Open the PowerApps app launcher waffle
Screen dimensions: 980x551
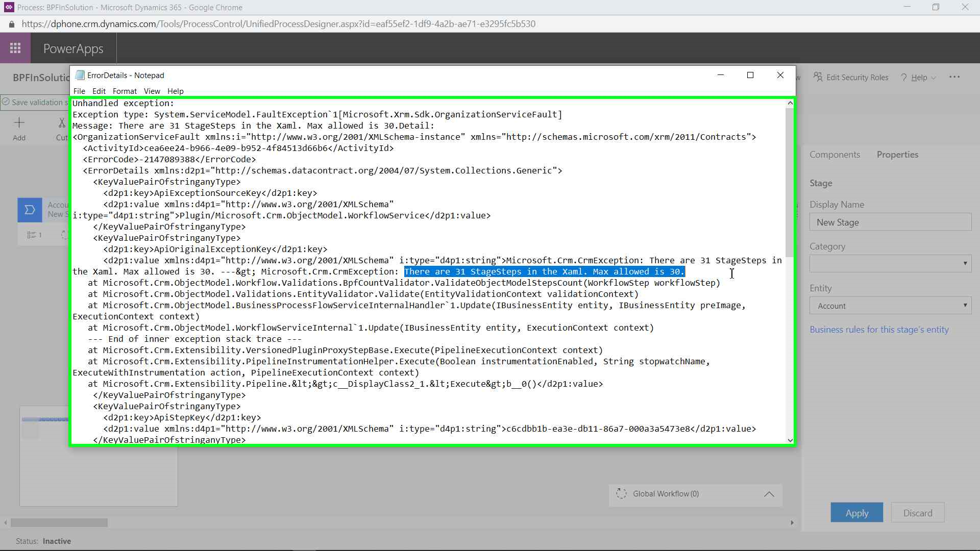[x=15, y=48]
